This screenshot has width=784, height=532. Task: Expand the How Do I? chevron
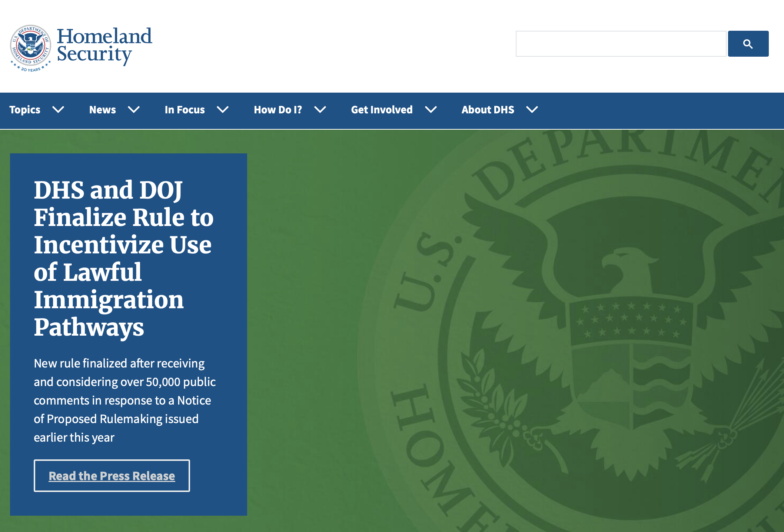[x=320, y=110]
